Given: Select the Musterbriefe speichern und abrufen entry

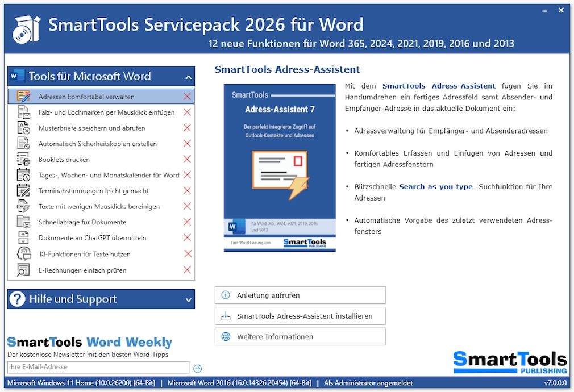Looking at the screenshot, I should pos(91,128).
